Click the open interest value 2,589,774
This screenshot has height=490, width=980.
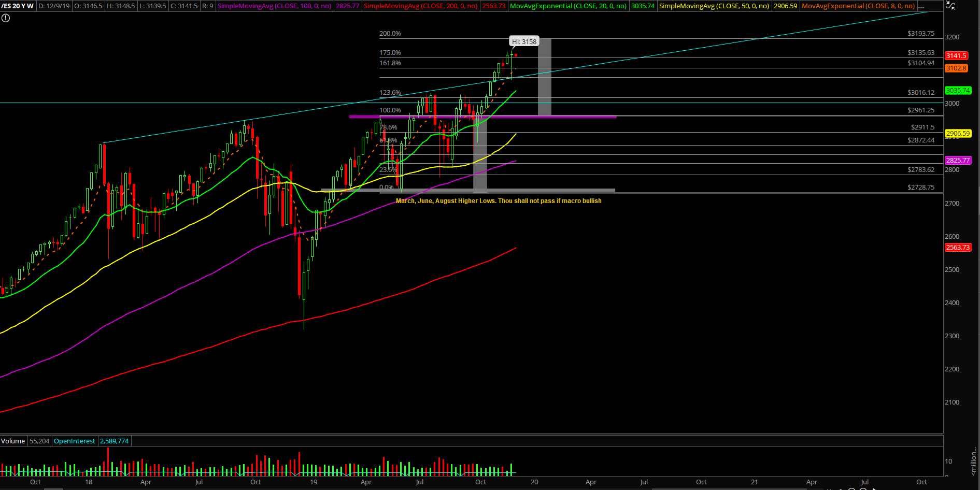point(115,441)
